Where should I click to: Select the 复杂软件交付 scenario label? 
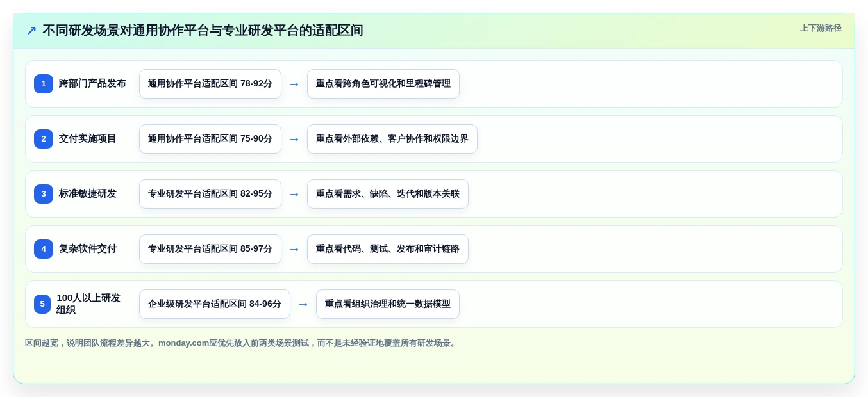click(x=88, y=248)
